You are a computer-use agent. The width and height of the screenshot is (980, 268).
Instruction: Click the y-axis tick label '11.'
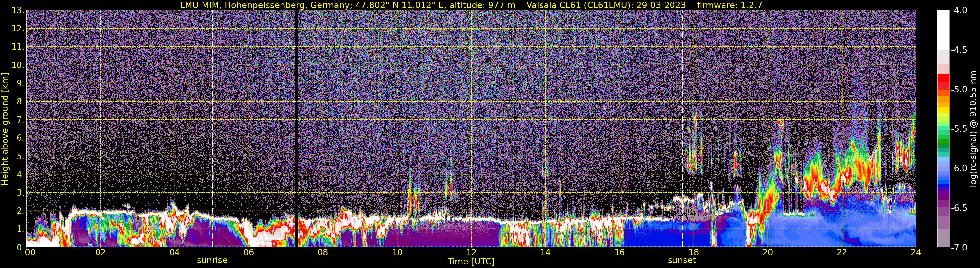coord(18,47)
